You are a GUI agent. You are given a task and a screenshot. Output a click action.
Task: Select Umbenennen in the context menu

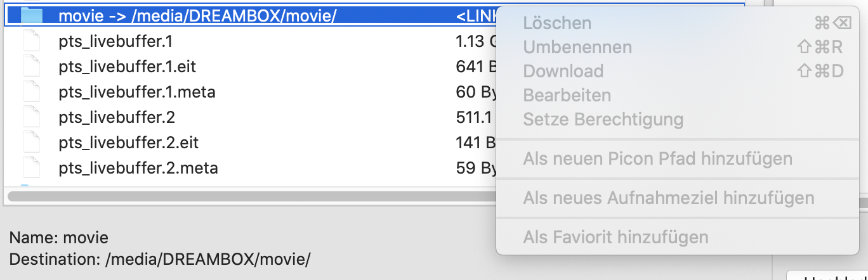click(577, 48)
